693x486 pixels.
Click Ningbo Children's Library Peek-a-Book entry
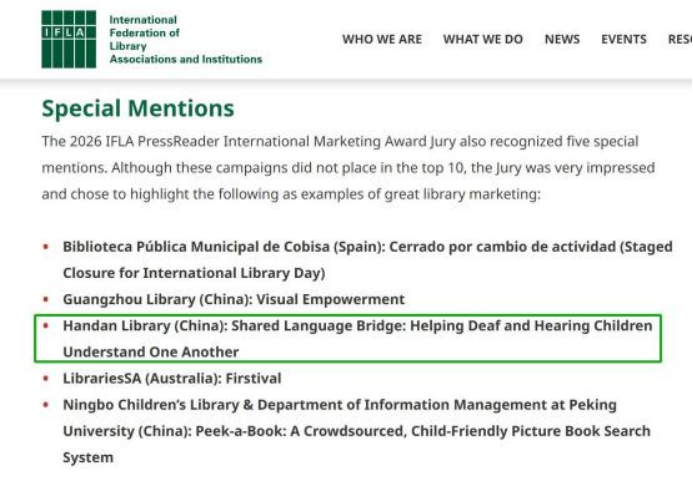click(x=357, y=431)
